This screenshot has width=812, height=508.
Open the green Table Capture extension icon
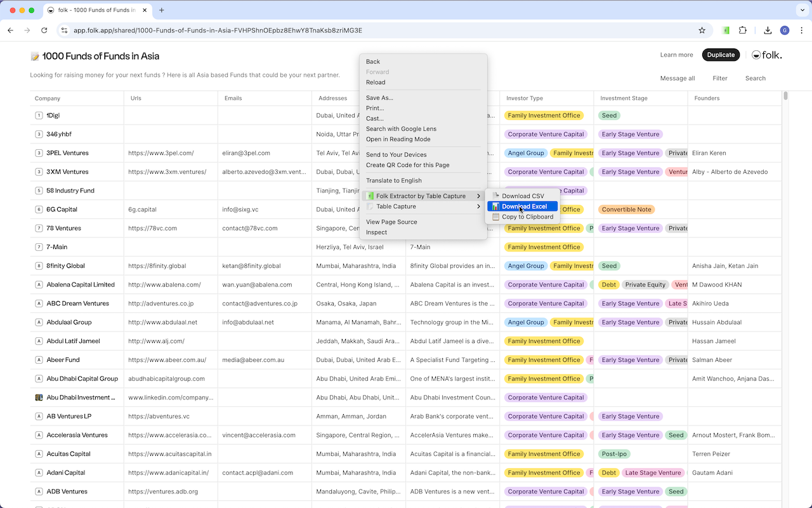(726, 30)
